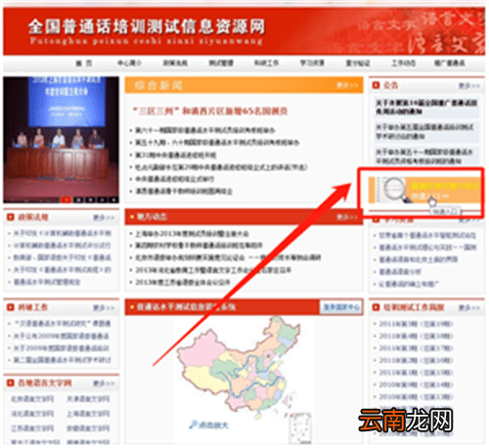Open 地方动态 item starting 上海举办2013年度

[x=192, y=234]
